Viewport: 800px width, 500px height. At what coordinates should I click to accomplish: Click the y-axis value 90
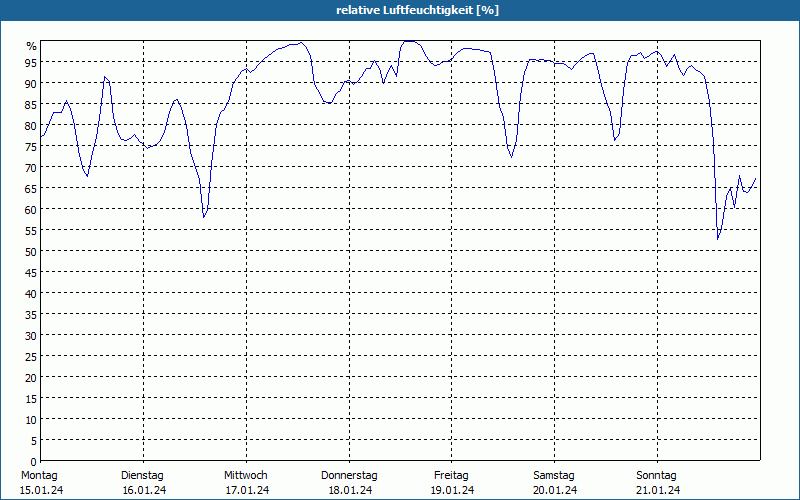click(x=31, y=83)
